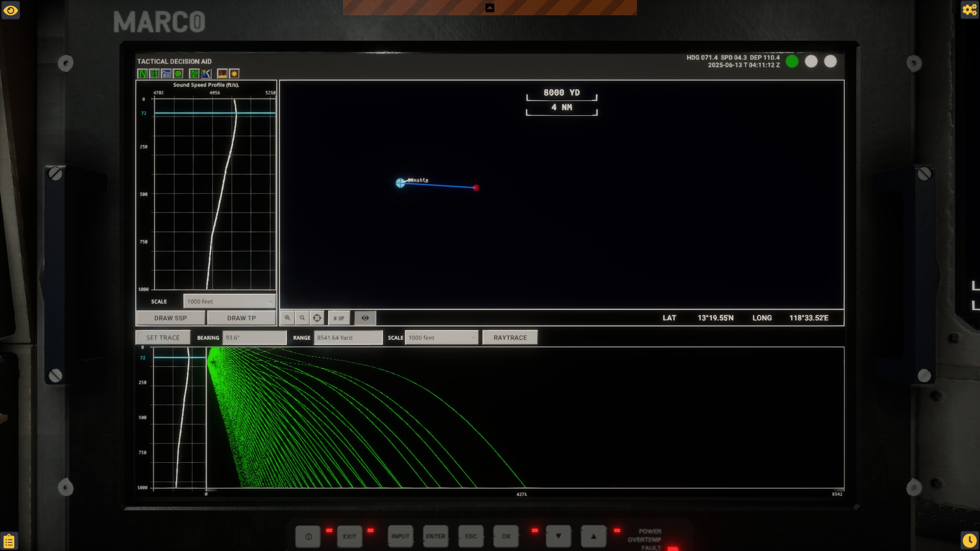Click the green status indicator light

point(792,62)
